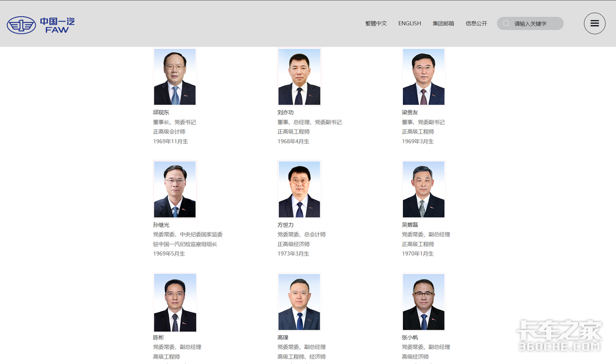Viewport: 616px width, 364px height.
Task: Click 吴碧磊's portrait photo
Action: click(423, 188)
